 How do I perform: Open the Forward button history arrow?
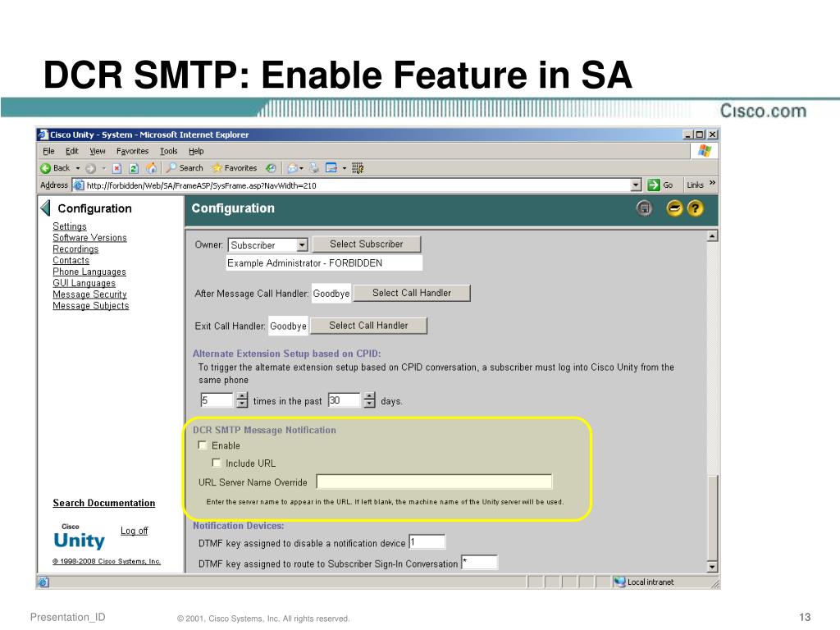coord(104,168)
